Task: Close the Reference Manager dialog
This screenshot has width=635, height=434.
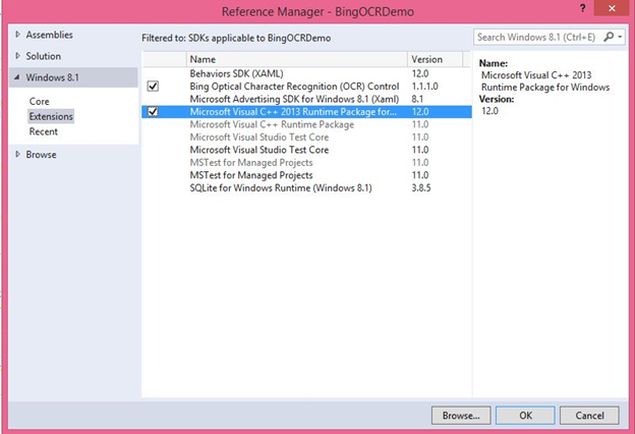Action: (x=612, y=8)
